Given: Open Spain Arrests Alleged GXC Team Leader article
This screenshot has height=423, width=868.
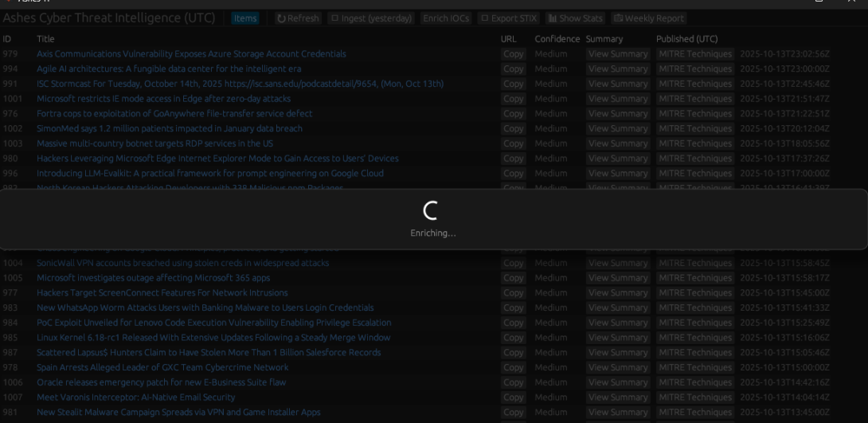Looking at the screenshot, I should [162, 367].
